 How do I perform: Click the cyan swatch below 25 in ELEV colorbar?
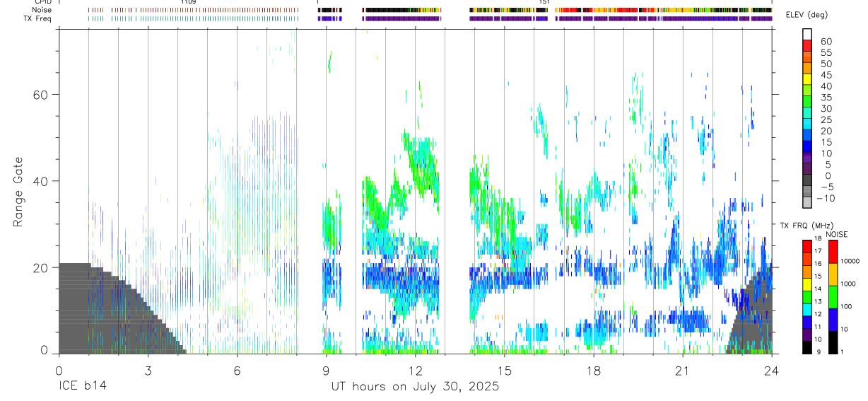point(807,124)
